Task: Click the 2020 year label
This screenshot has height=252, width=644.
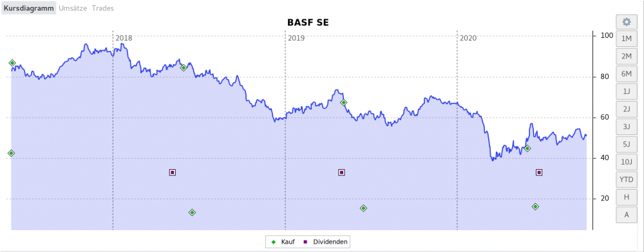Action: (x=468, y=38)
